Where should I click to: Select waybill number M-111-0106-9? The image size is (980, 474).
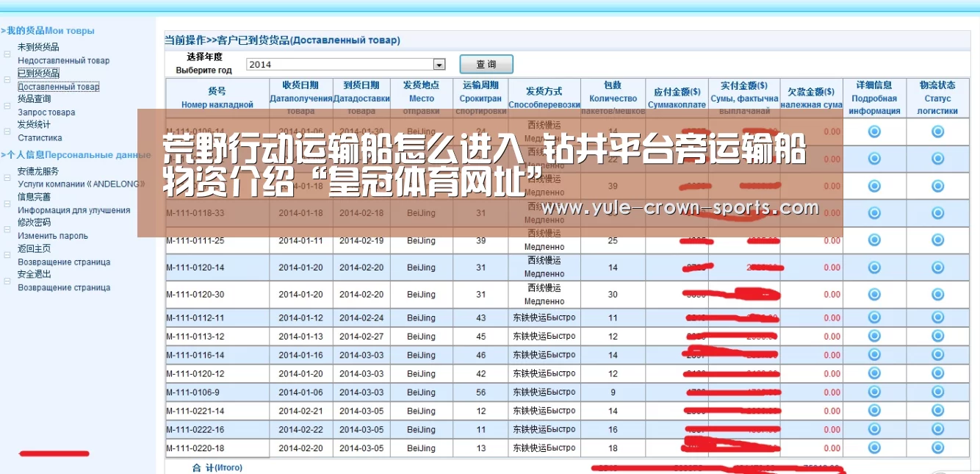click(x=192, y=392)
